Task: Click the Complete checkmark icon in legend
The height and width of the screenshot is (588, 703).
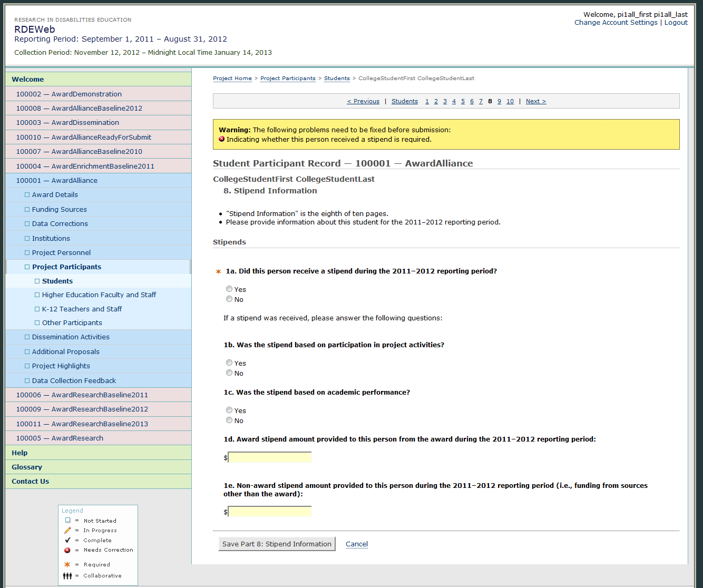Action: pyautogui.click(x=67, y=540)
